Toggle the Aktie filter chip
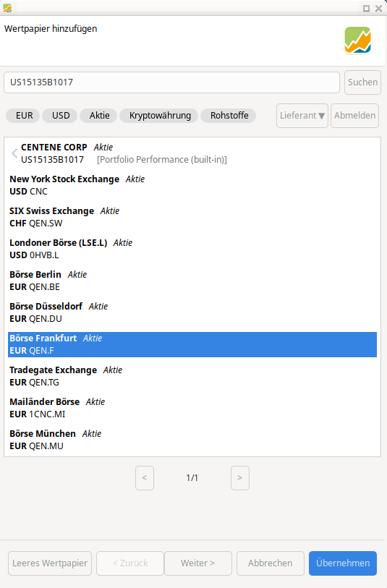 (x=99, y=116)
